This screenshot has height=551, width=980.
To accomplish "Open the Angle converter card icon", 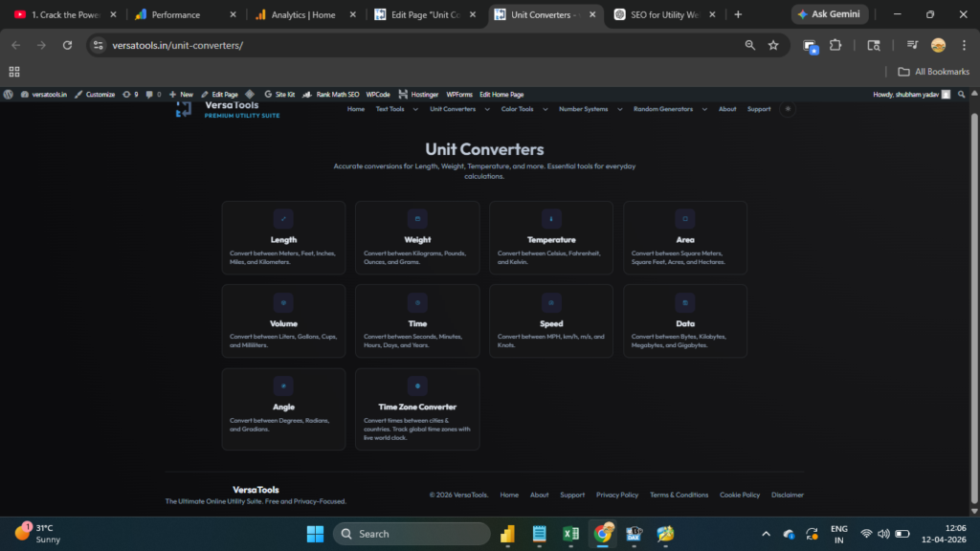I will (x=283, y=386).
